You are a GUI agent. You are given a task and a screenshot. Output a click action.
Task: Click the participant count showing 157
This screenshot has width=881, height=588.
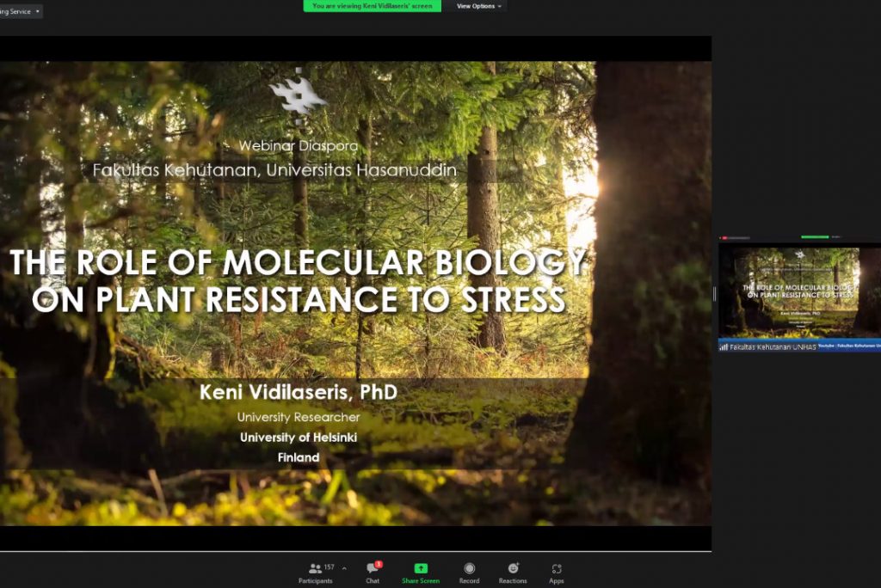tap(328, 565)
